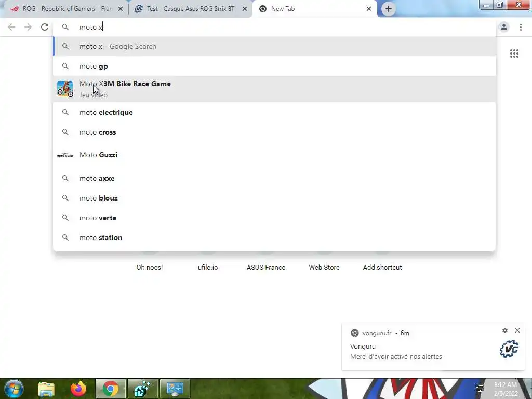
Task: Click the browser forward arrow
Action: [x=28, y=27]
